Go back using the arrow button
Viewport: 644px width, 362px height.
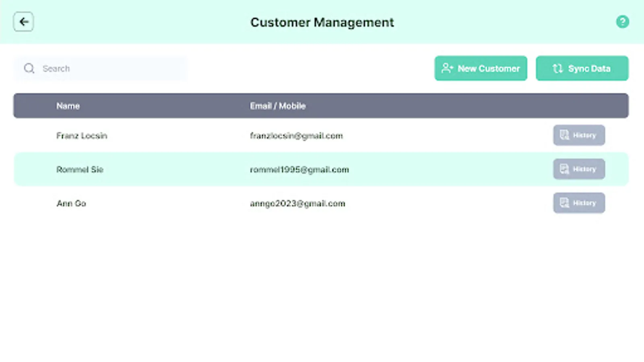[x=23, y=22]
